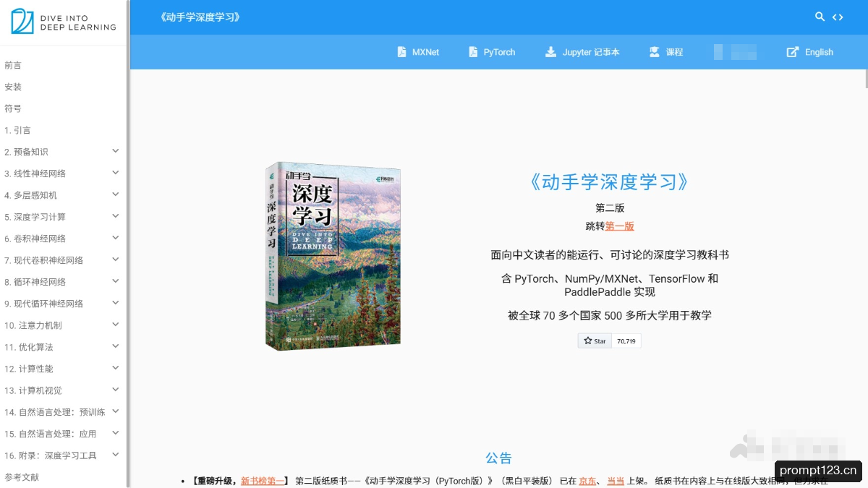Open the search magnifier icon
Screen dimensions: 868x488
pyautogui.click(x=820, y=17)
